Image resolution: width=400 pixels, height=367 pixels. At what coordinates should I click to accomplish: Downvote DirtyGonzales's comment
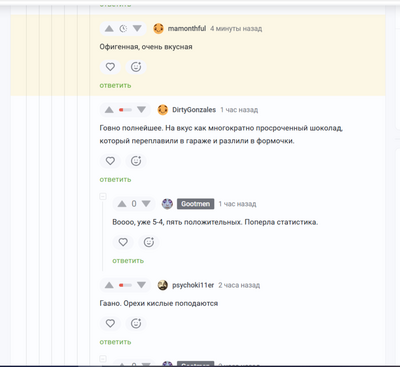point(141,110)
